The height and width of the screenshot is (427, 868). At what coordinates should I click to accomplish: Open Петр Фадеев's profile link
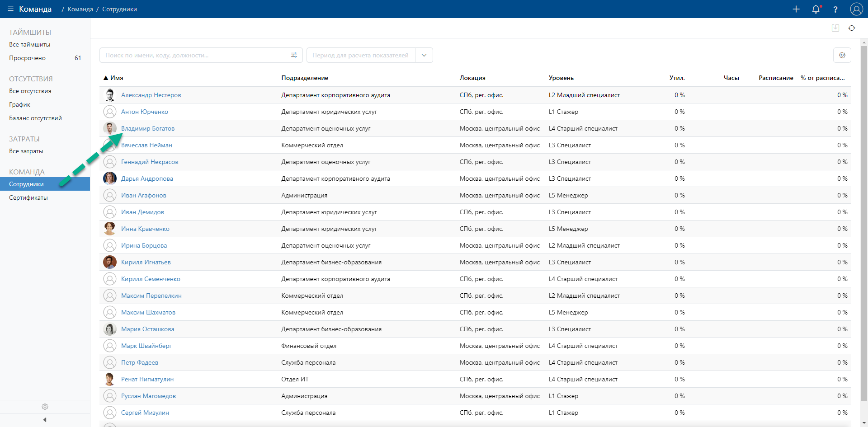(x=140, y=362)
